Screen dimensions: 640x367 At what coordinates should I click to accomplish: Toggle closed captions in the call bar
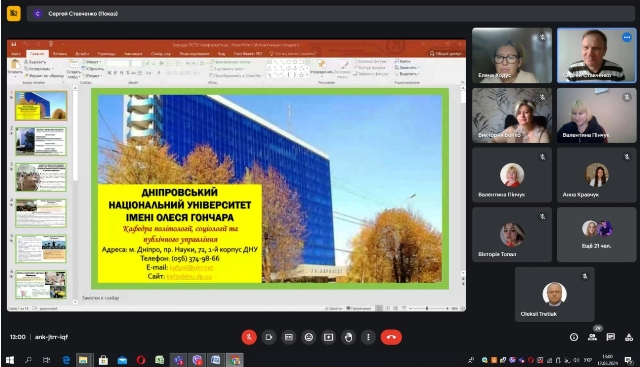pos(289,337)
